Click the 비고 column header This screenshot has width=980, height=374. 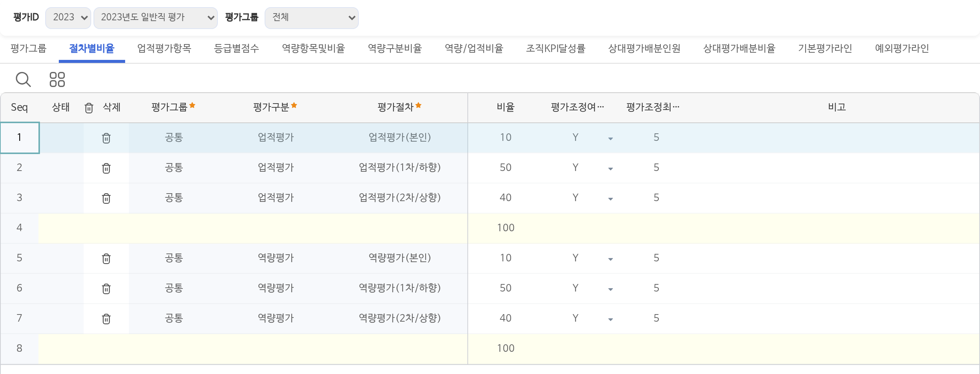836,107
